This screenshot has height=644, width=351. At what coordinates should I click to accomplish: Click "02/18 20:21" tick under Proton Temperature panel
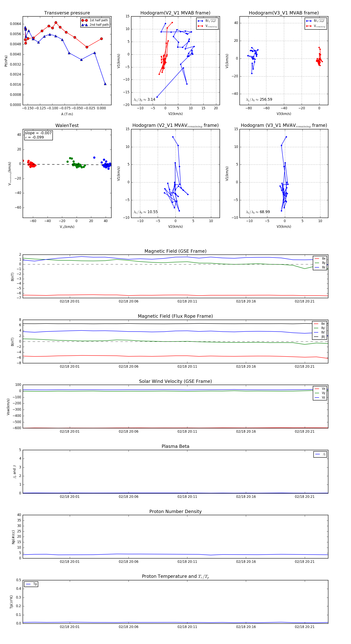pyautogui.click(x=305, y=627)
